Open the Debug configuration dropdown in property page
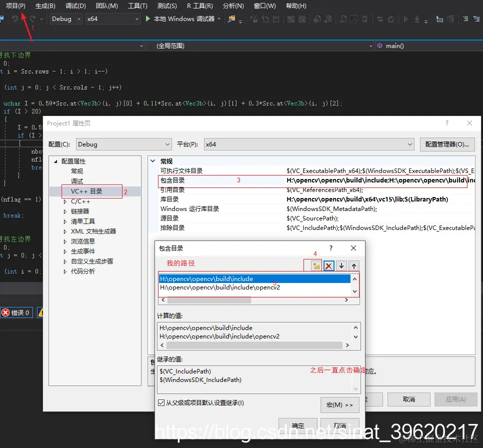The width and height of the screenshot is (483, 448). [123, 144]
